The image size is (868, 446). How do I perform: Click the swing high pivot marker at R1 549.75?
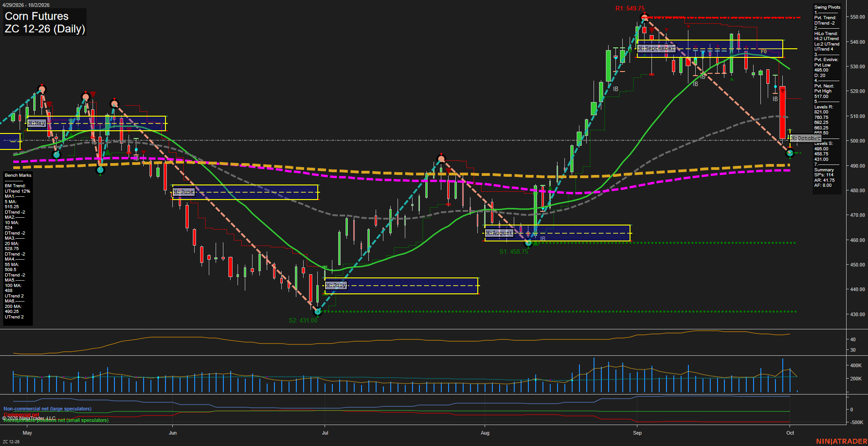pos(644,18)
